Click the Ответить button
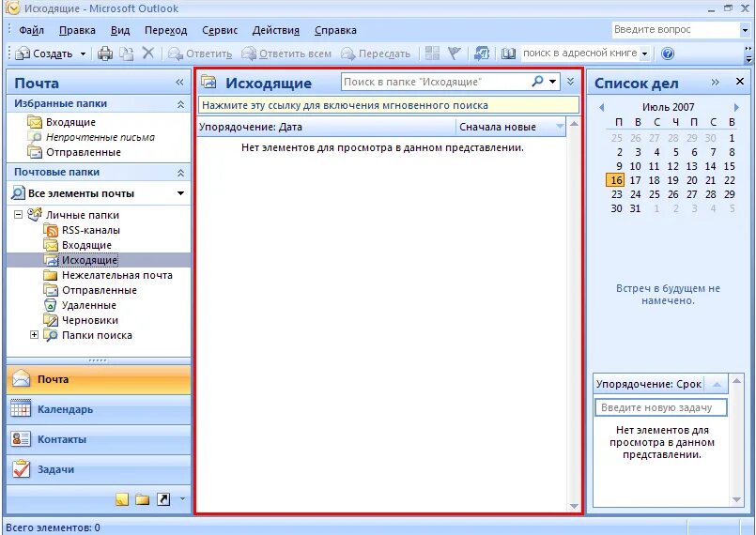 (x=200, y=53)
